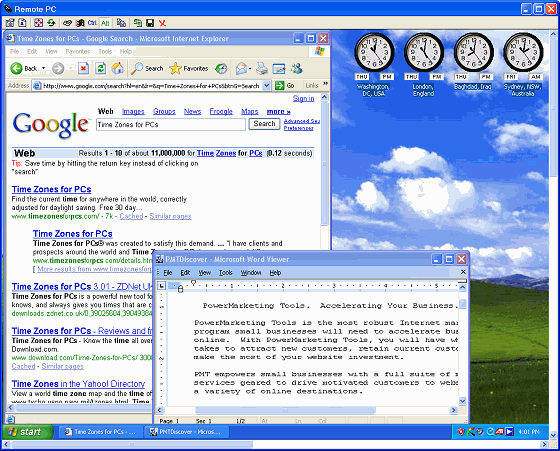Click the floppy disk save icon in Remote PC toolbar
The width and height of the screenshot is (560, 451).
(150, 23)
